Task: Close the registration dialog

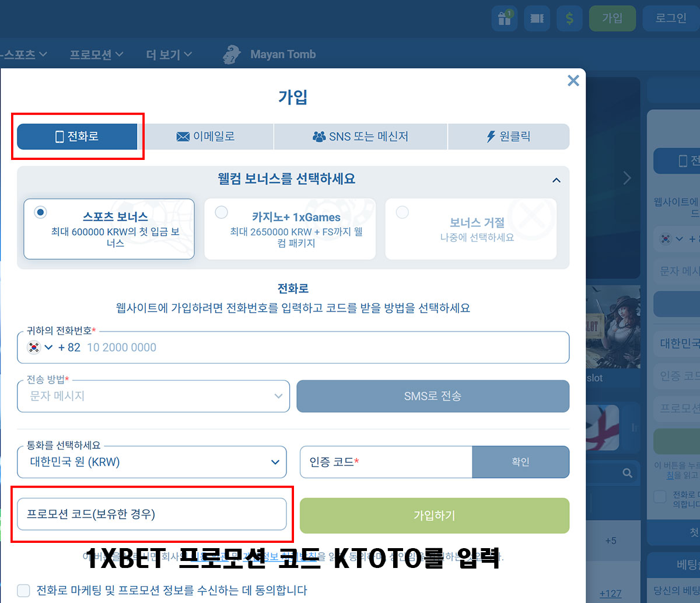Action: point(573,81)
